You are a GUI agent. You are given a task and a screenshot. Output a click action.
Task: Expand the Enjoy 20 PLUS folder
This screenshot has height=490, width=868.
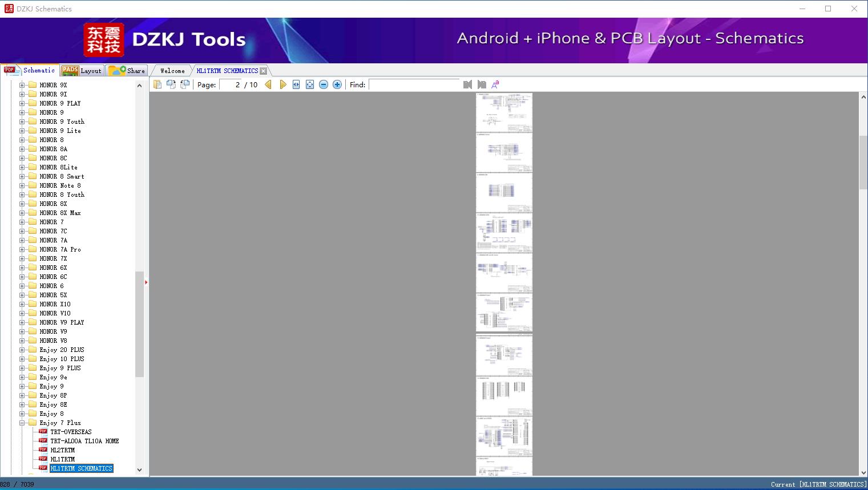coord(22,350)
